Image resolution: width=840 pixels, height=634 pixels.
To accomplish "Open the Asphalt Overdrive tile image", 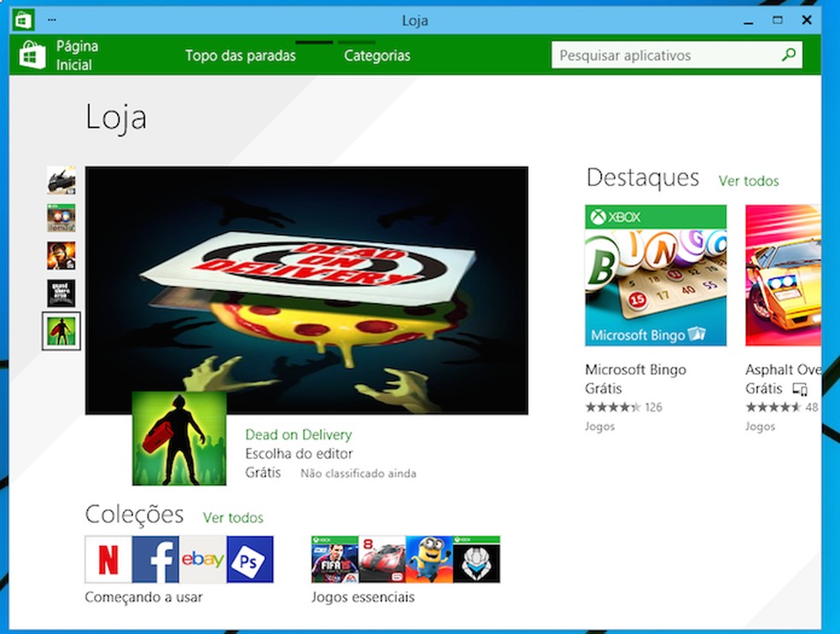I will pos(783,276).
